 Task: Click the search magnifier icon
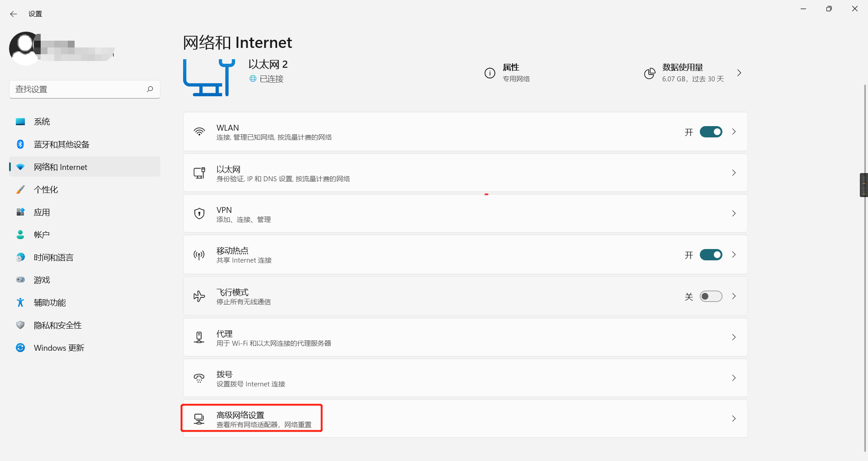click(150, 89)
